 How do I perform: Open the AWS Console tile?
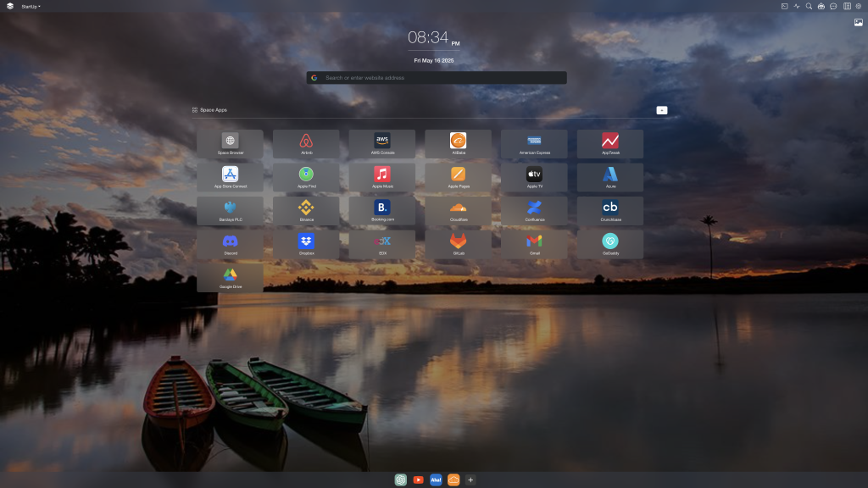(382, 144)
